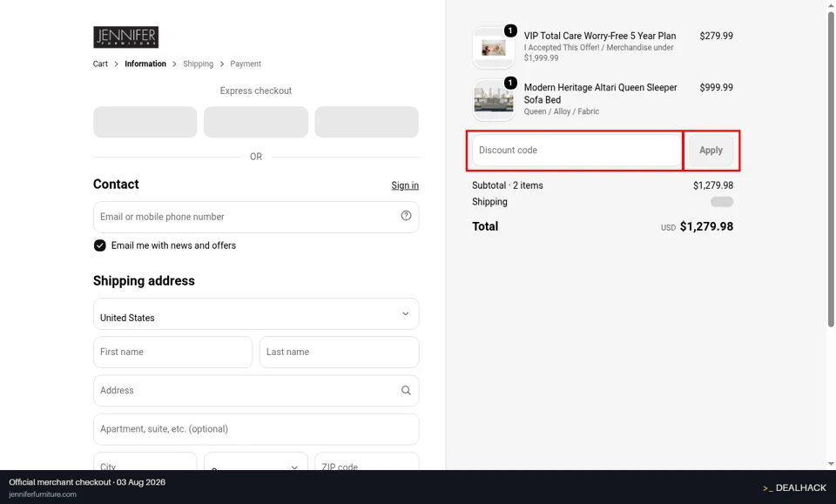This screenshot has height=504, width=836.
Task: Select the Shipping breadcrumb step
Action: click(198, 64)
